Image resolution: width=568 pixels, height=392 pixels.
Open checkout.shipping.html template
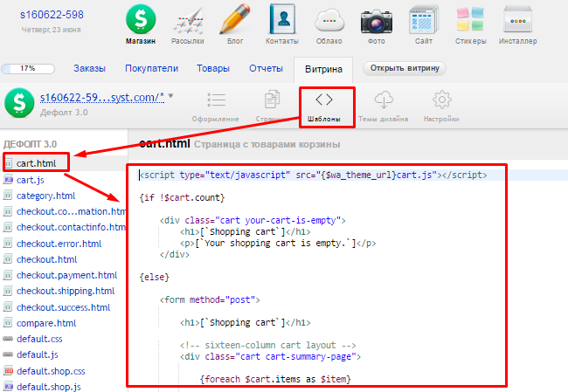tap(66, 291)
